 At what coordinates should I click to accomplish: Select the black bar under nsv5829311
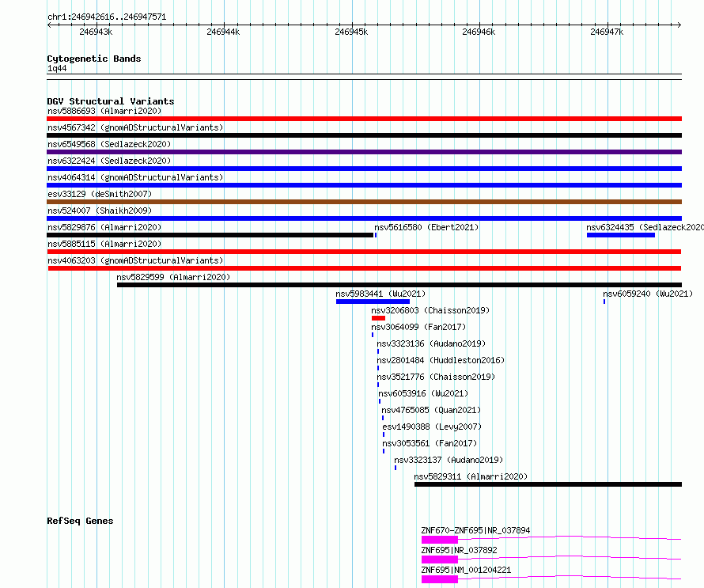pyautogui.click(x=548, y=484)
